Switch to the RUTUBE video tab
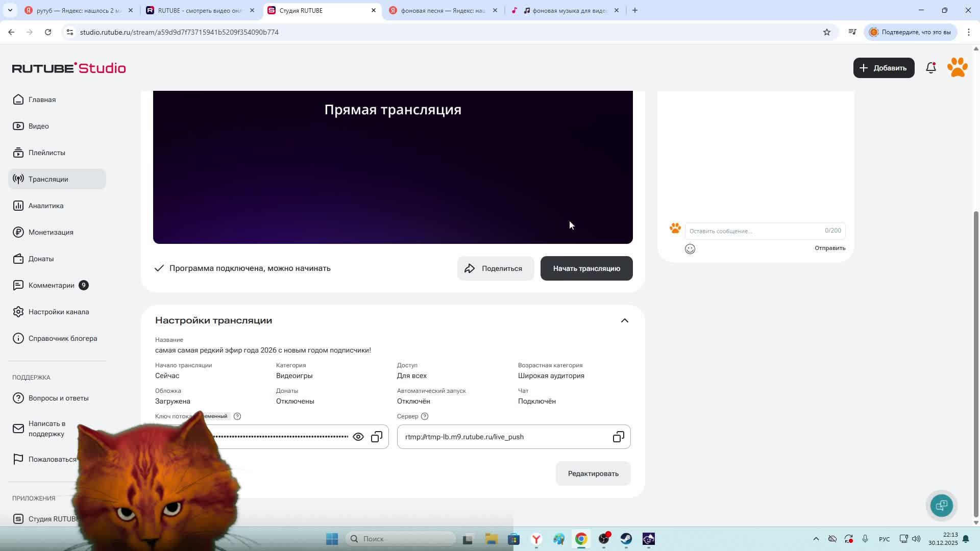 (x=199, y=10)
